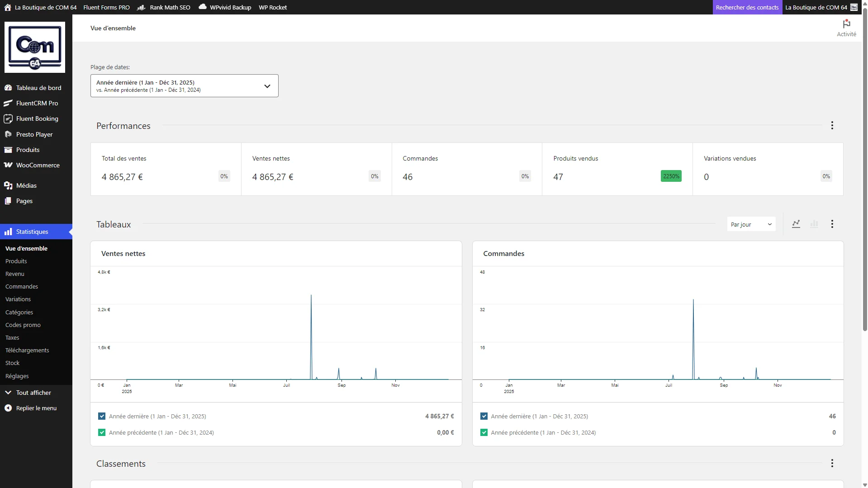
Task: Click the WPvivid Backup cloud icon
Action: point(203,7)
